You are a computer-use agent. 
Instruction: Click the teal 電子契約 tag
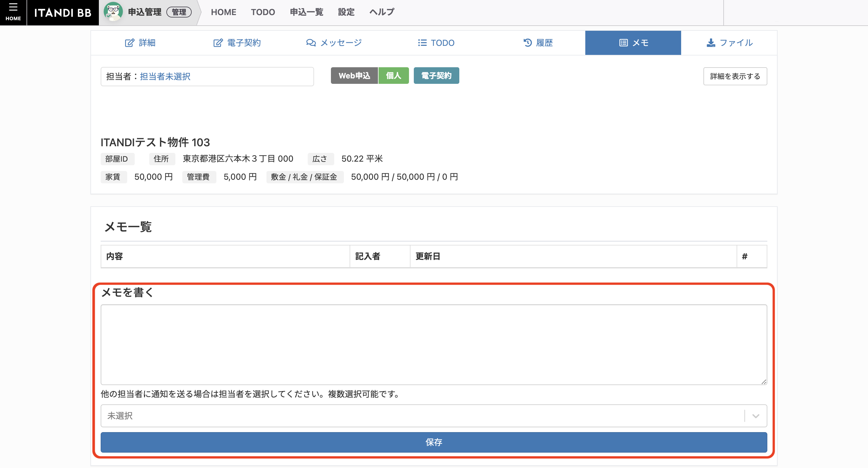436,75
